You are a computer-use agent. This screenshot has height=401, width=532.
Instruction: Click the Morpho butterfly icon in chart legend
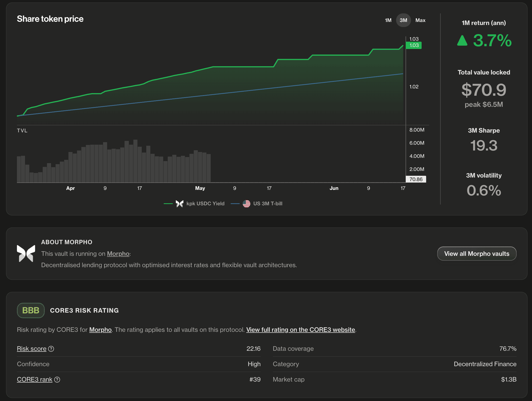[180, 204]
